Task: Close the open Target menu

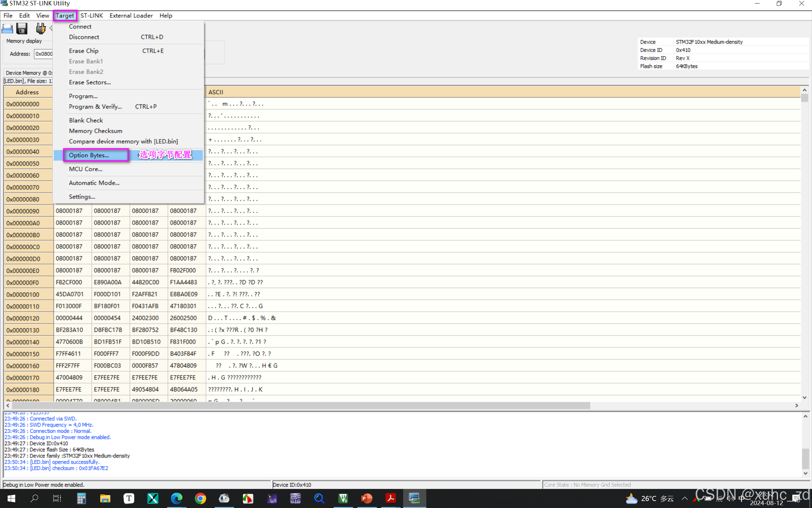Action: [65, 16]
